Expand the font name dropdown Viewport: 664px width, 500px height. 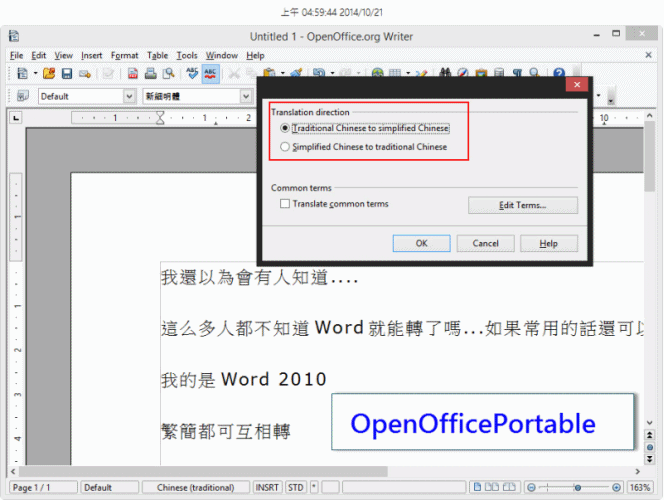click(x=246, y=97)
